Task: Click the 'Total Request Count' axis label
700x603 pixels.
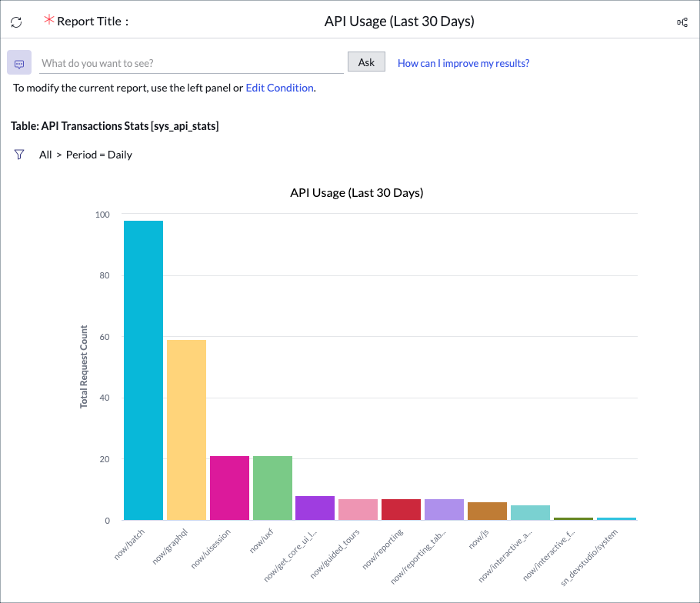Action: click(x=84, y=367)
